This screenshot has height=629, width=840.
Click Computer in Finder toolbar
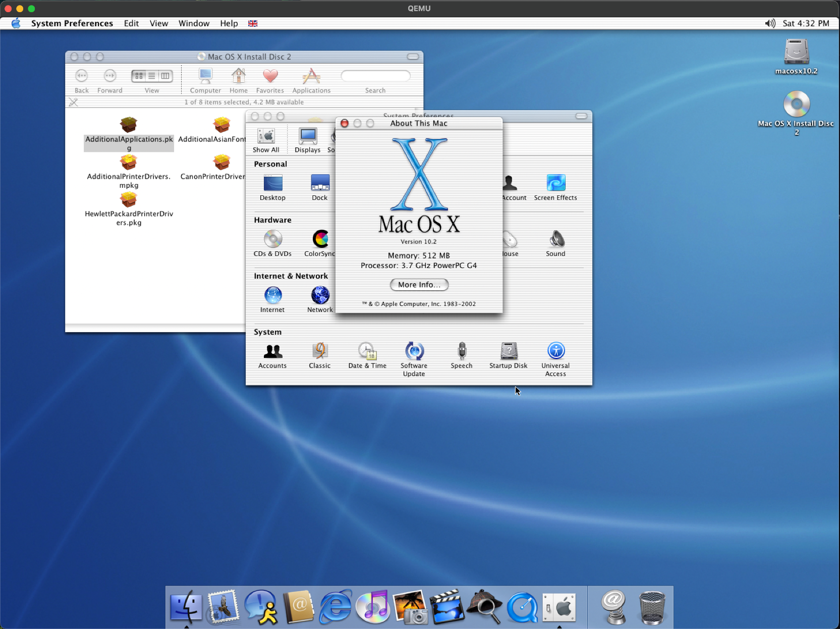(x=205, y=81)
